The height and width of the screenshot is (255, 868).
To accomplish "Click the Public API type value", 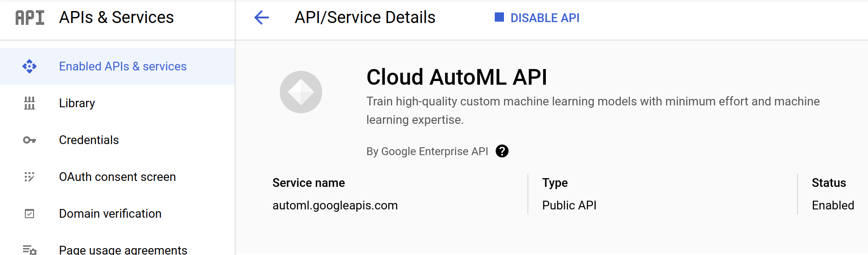I will point(569,205).
